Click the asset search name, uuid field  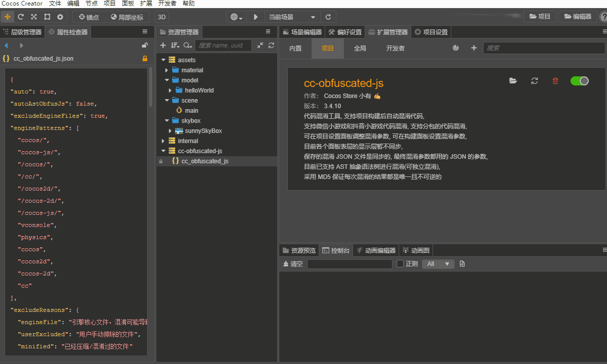click(x=224, y=45)
